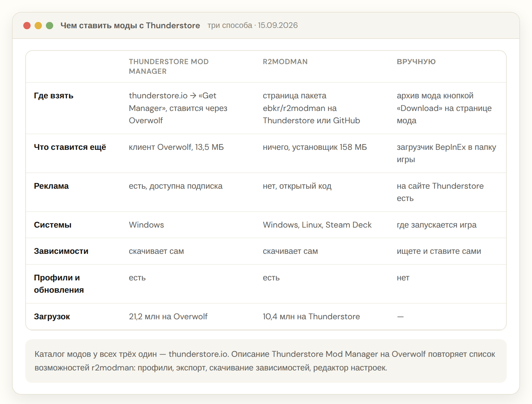Click the green maximize window dot
Image resolution: width=532 pixels, height=404 pixels.
[50, 26]
